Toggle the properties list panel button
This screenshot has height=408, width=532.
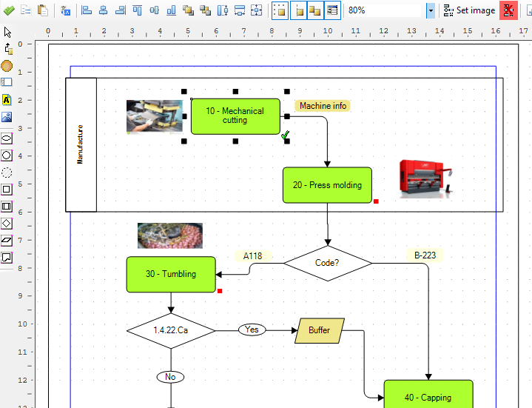tap(332, 10)
